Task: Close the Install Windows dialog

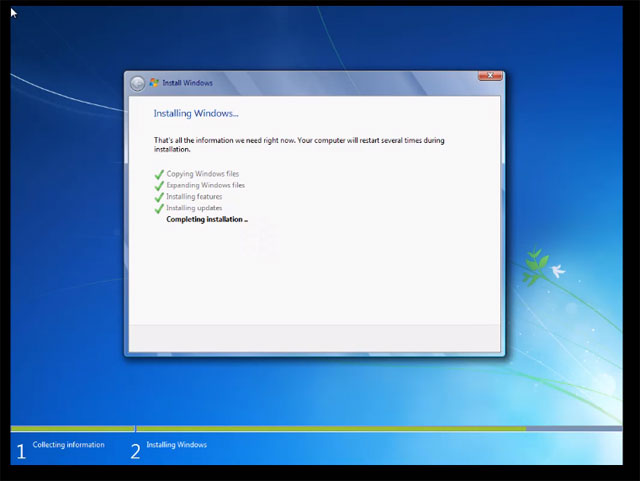Action: point(490,76)
